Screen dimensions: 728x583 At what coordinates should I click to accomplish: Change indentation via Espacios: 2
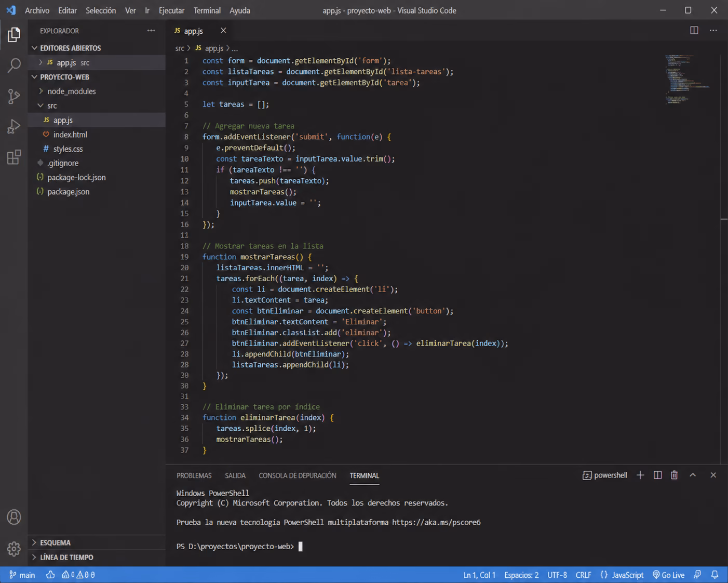tap(521, 575)
